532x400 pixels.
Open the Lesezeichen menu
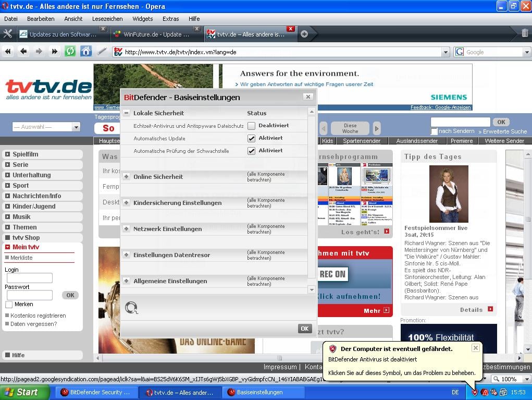click(x=107, y=19)
